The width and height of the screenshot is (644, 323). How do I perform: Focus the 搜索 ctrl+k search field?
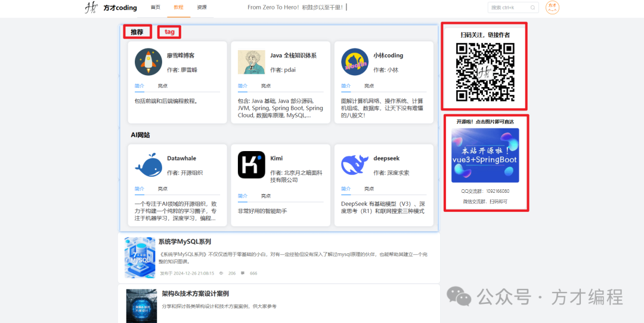pyautogui.click(x=513, y=7)
